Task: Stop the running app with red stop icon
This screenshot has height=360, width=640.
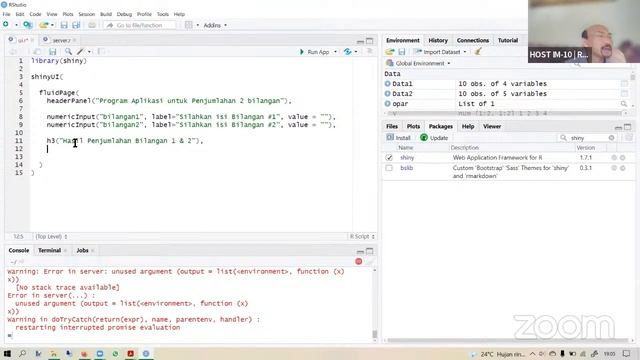Action: 358,261
